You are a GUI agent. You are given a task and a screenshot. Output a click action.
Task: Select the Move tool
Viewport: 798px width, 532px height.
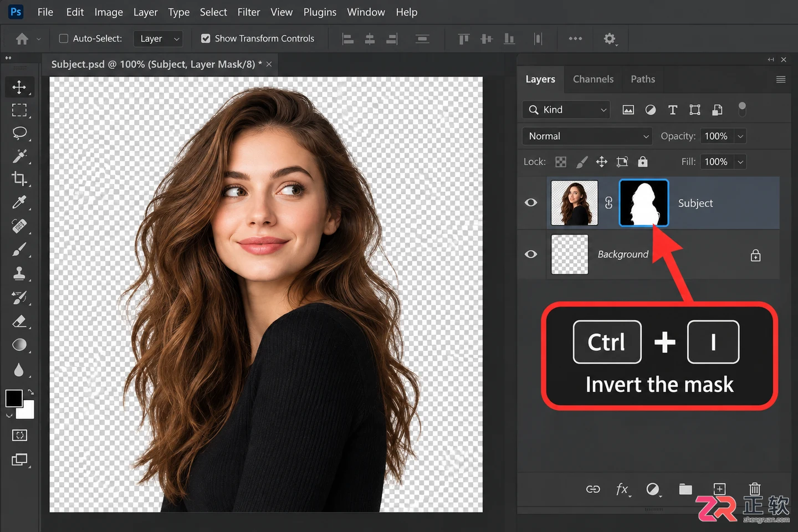click(19, 87)
